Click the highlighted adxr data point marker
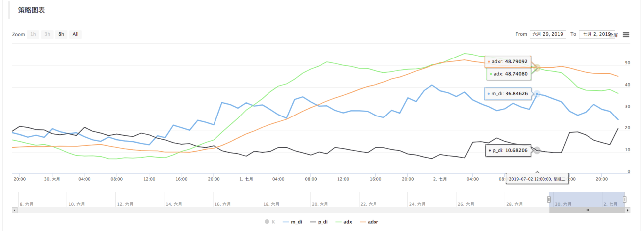The image size is (644, 231). pyautogui.click(x=537, y=67)
